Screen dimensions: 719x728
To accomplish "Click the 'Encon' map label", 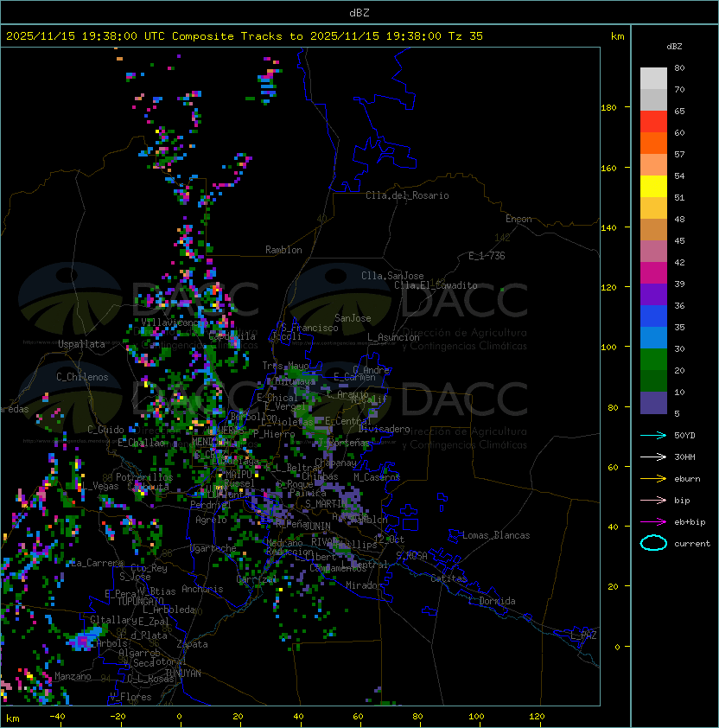I will pos(519,219).
